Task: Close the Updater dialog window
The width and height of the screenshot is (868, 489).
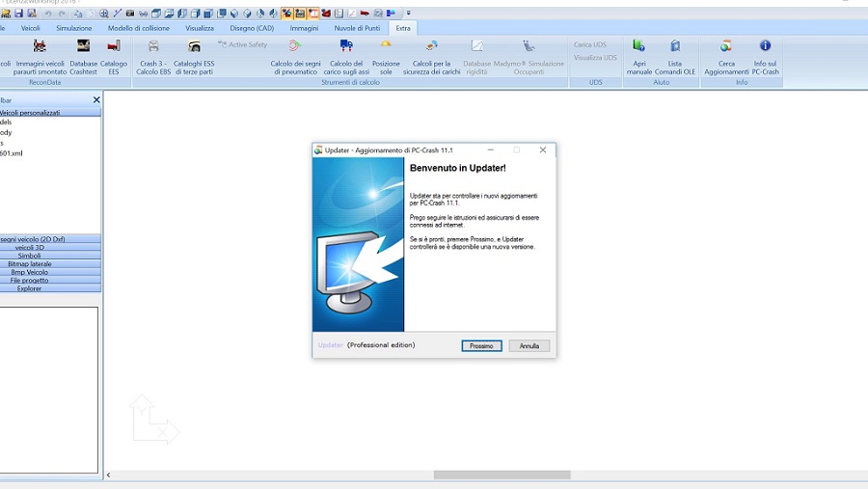Action: pos(542,150)
